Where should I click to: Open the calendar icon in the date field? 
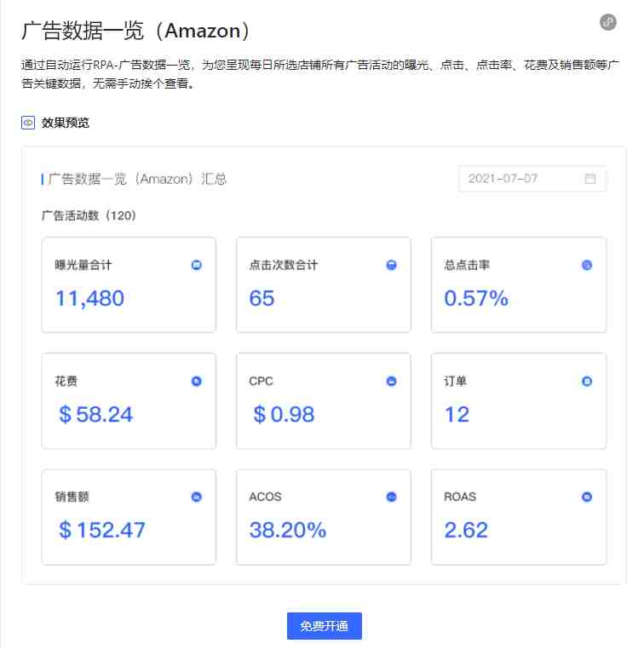(x=590, y=178)
